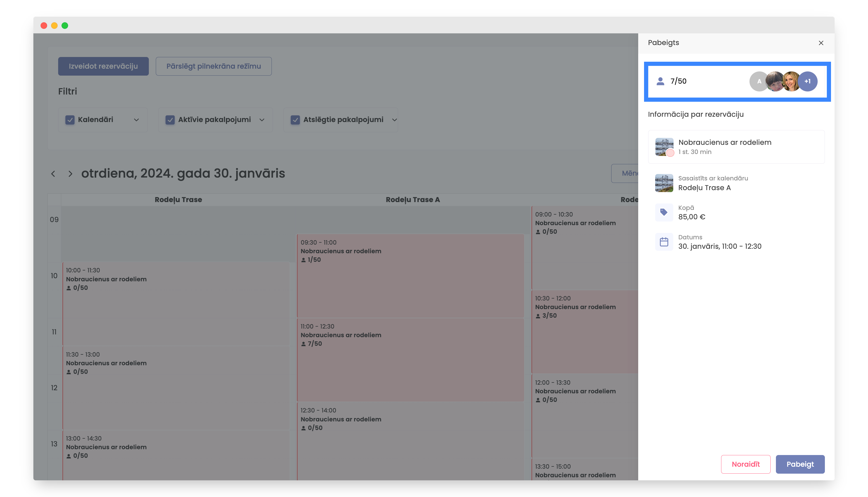Close the Pabeigts side panel
The image size is (868, 497).
821,43
